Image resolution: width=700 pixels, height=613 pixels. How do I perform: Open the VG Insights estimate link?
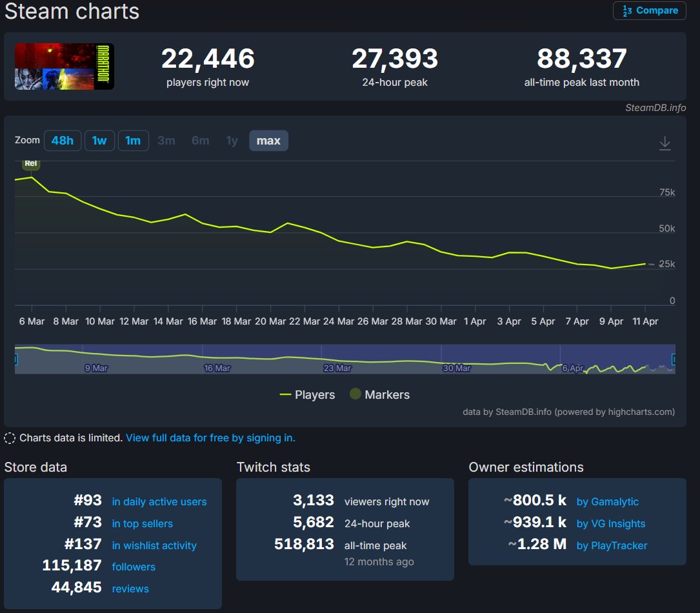coord(611,524)
